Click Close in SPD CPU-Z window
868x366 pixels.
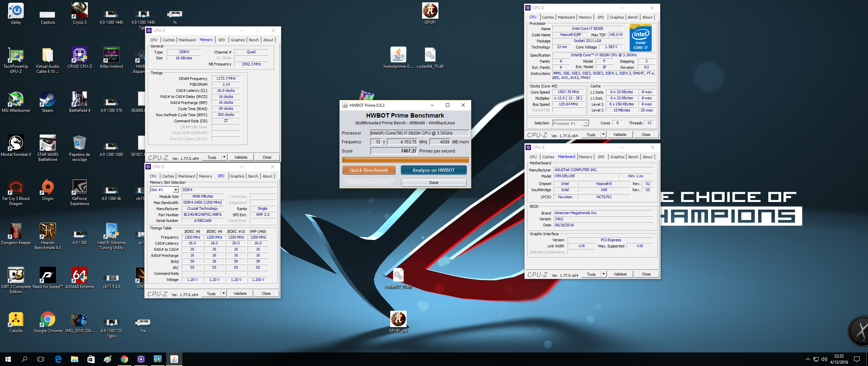pos(266,293)
